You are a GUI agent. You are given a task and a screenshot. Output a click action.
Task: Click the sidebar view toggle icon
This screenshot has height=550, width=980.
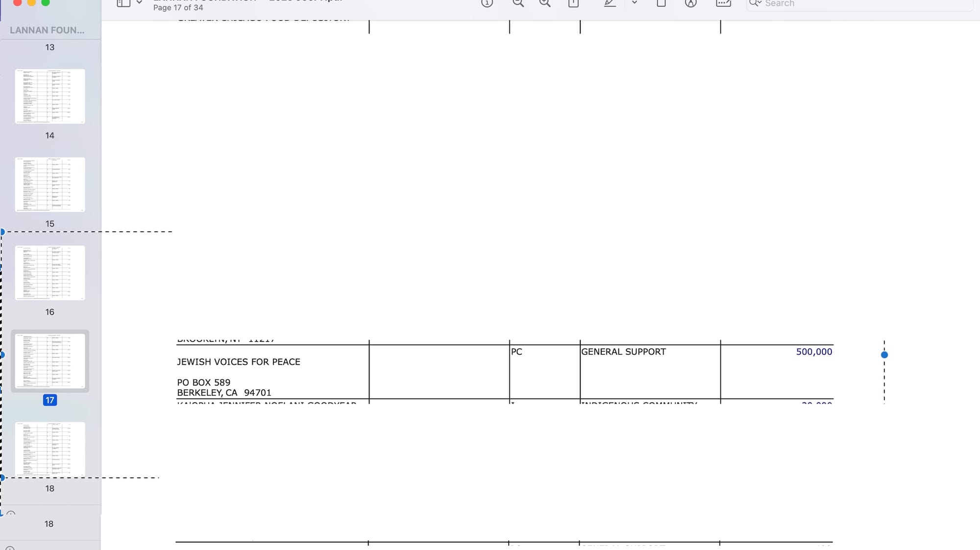point(123,3)
